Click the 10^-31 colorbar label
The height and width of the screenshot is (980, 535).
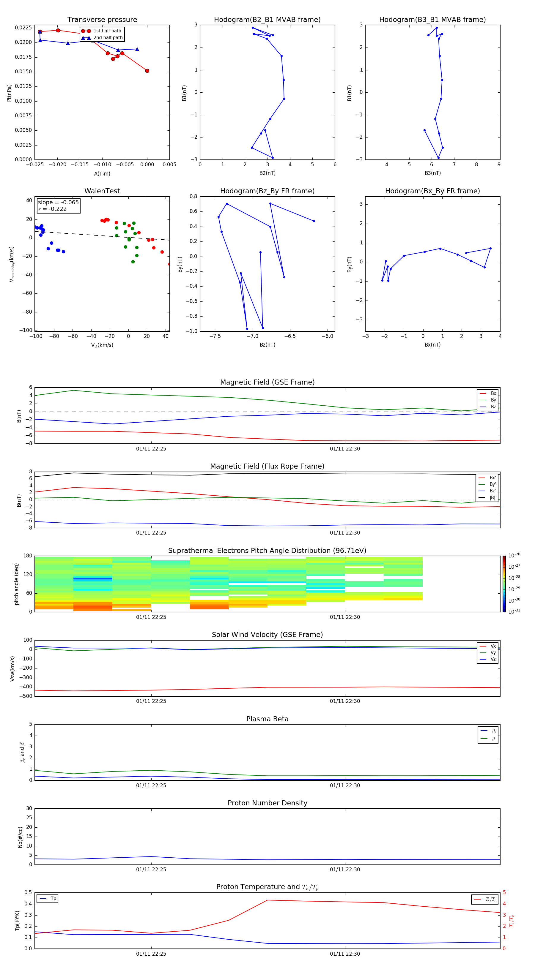point(514,611)
